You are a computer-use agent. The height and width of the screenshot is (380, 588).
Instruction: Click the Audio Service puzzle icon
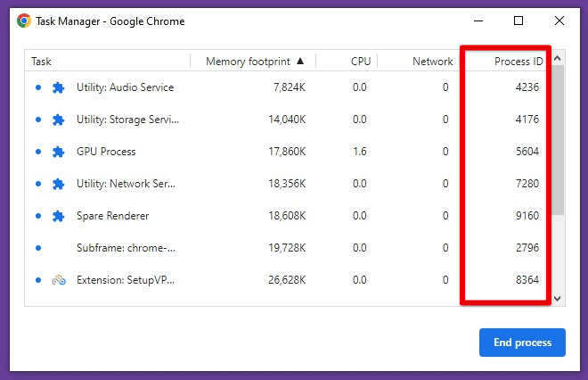tap(58, 88)
